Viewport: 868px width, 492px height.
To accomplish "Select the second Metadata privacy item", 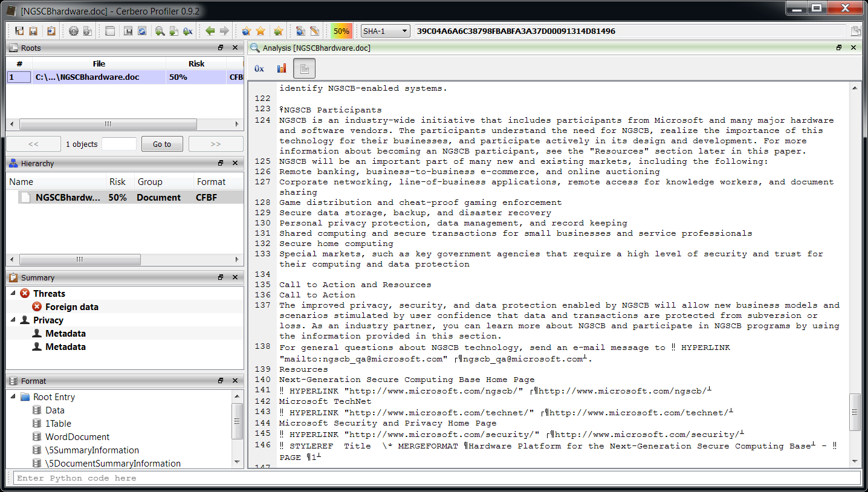I will click(x=65, y=346).
